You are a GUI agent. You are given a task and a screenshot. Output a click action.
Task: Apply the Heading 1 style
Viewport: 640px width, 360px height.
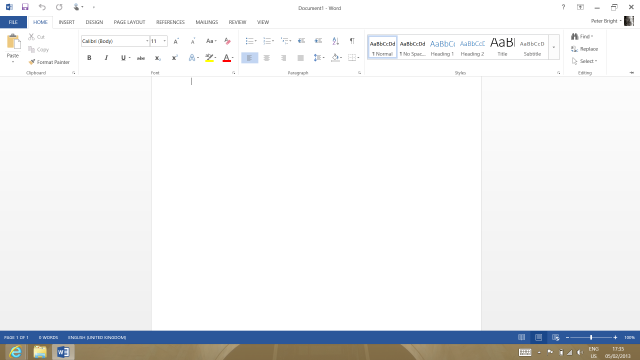click(x=442, y=47)
